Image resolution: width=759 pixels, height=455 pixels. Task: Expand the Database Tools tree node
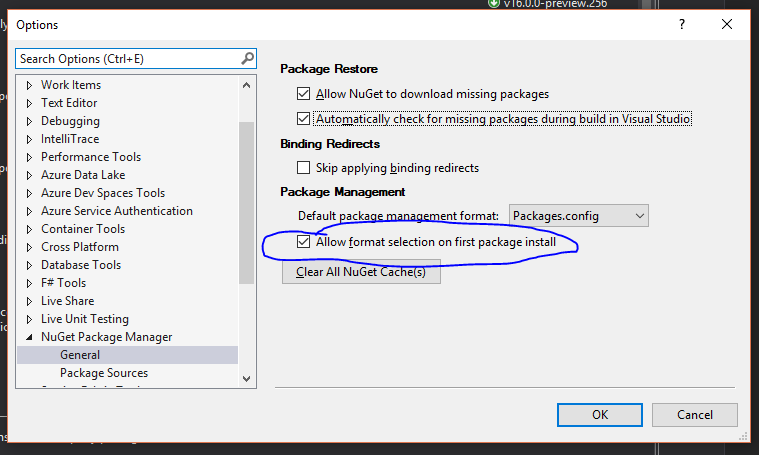(x=29, y=265)
